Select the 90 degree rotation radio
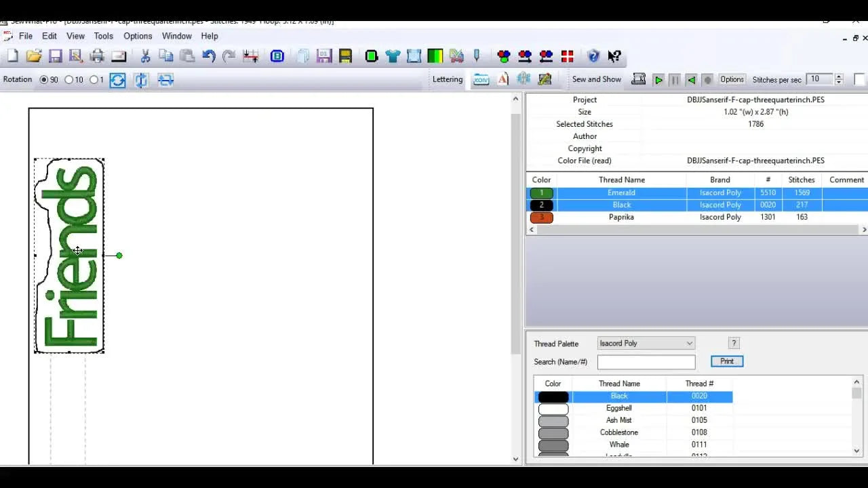868x488 pixels. pyautogui.click(x=44, y=80)
